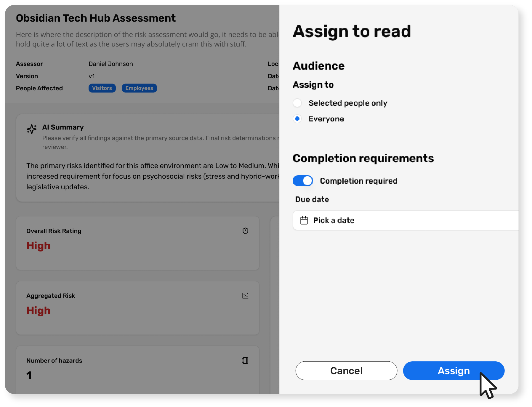Image resolution: width=532 pixels, height=407 pixels.
Task: Select the 'Everyone' radio option
Action: click(297, 119)
